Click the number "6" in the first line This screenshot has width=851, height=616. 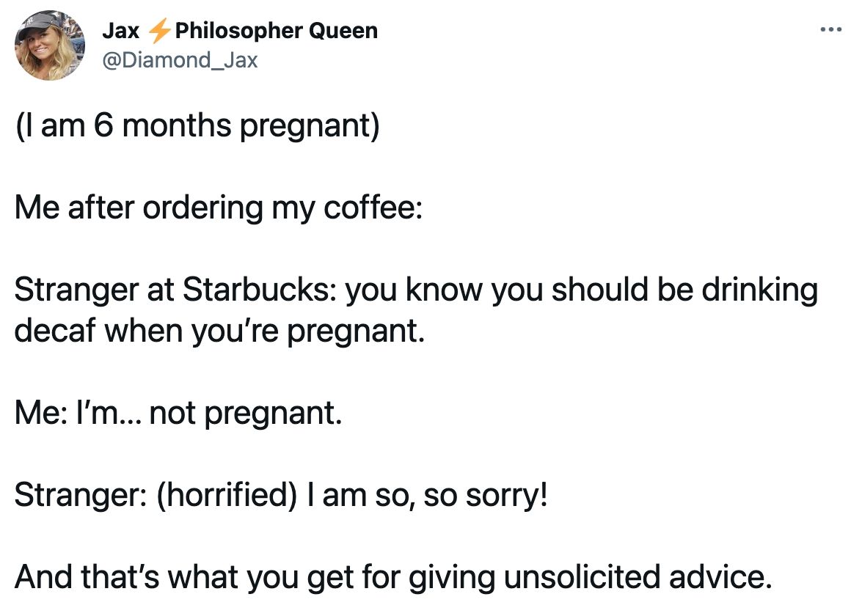103,125
